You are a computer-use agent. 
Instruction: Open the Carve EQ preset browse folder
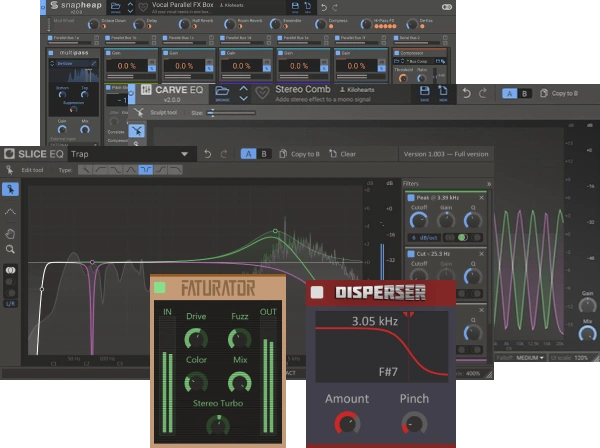(x=222, y=93)
